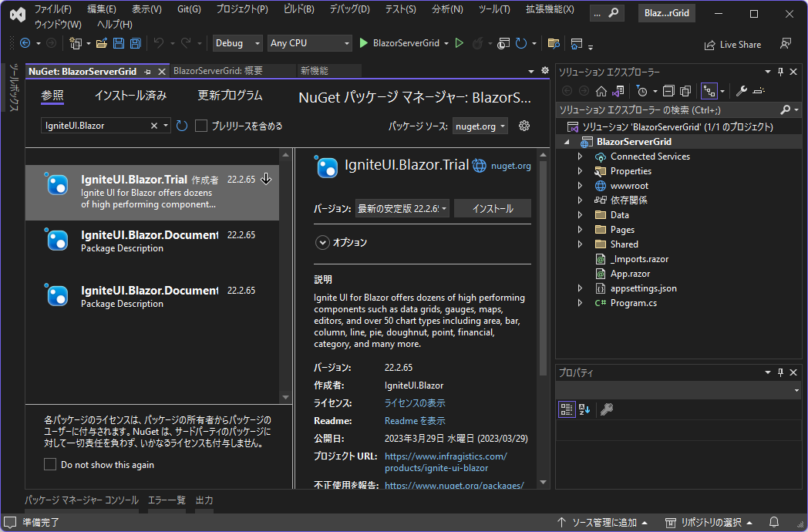Click the Home icon in Solution Explorer
Viewport: 808px width, 532px height.
[601, 91]
